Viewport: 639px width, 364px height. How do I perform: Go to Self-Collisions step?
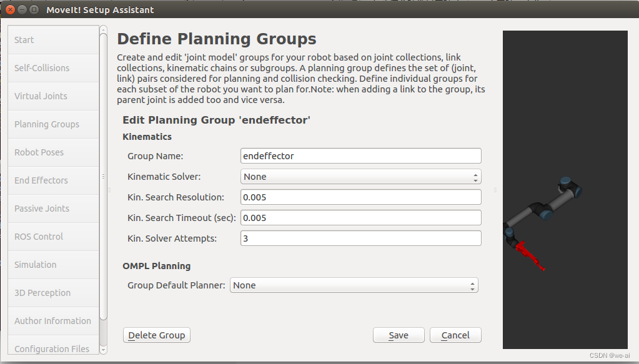pyautogui.click(x=53, y=68)
